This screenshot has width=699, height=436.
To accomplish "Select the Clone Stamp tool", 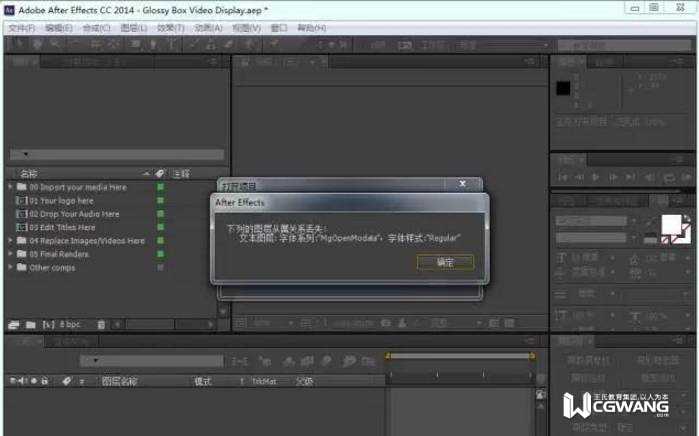I will point(211,44).
